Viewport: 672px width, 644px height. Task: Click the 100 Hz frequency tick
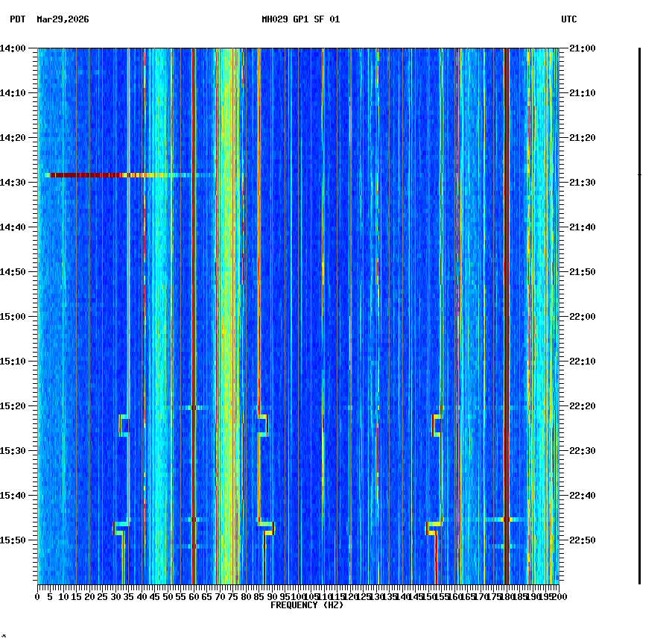(x=297, y=596)
